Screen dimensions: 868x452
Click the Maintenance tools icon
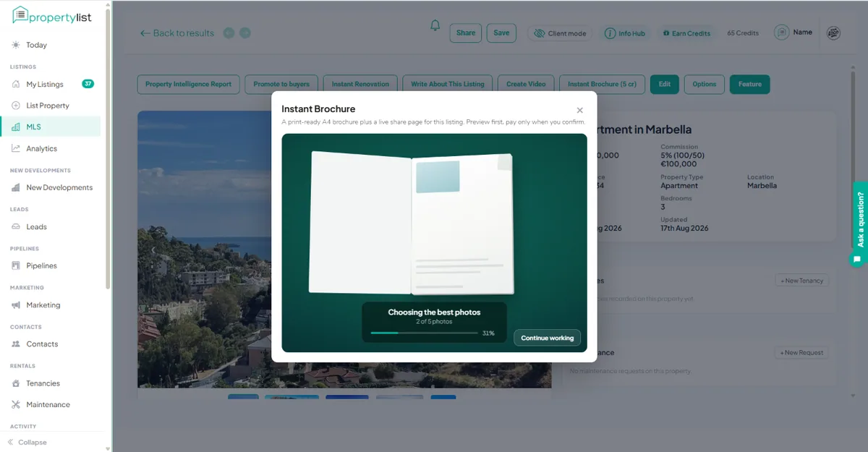pos(16,404)
